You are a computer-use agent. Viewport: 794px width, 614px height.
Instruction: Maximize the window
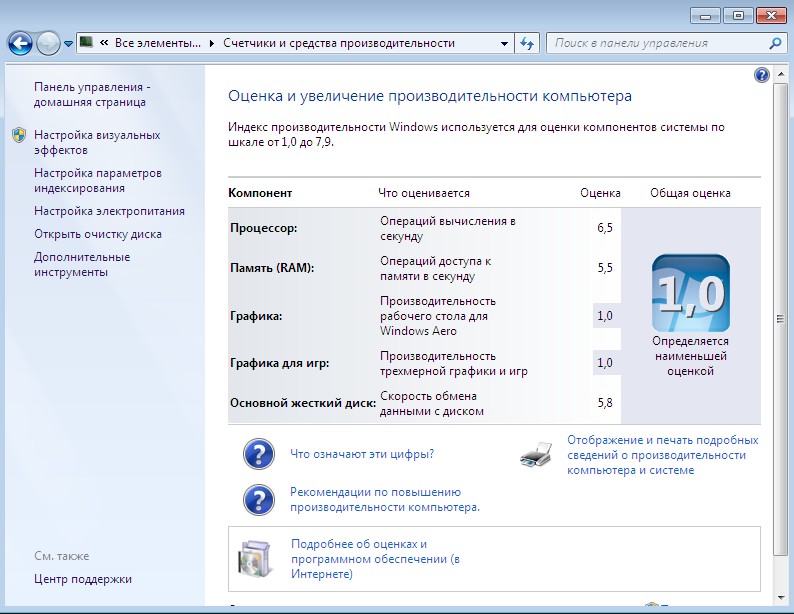(738, 16)
